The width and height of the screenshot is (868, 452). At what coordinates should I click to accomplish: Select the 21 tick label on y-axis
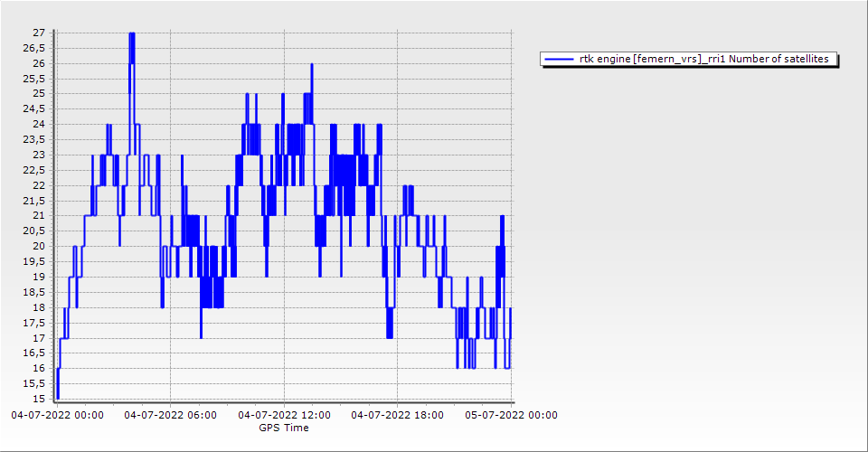(39, 215)
